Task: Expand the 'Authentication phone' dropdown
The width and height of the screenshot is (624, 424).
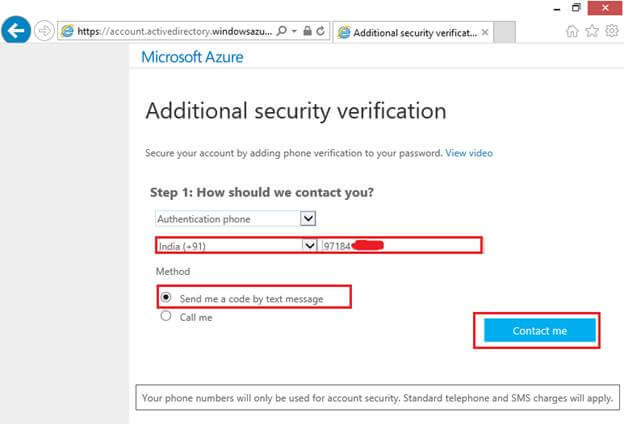Action: pyautogui.click(x=308, y=217)
